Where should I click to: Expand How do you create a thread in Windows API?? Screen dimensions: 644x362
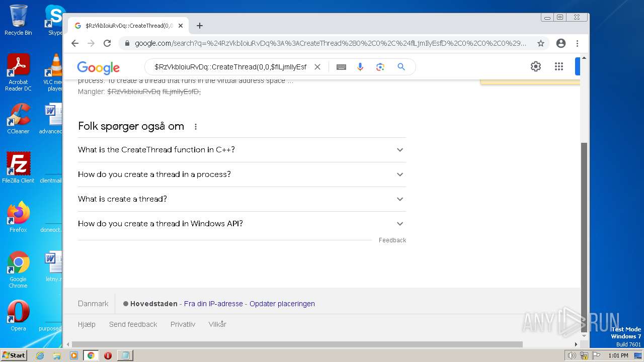(242, 224)
